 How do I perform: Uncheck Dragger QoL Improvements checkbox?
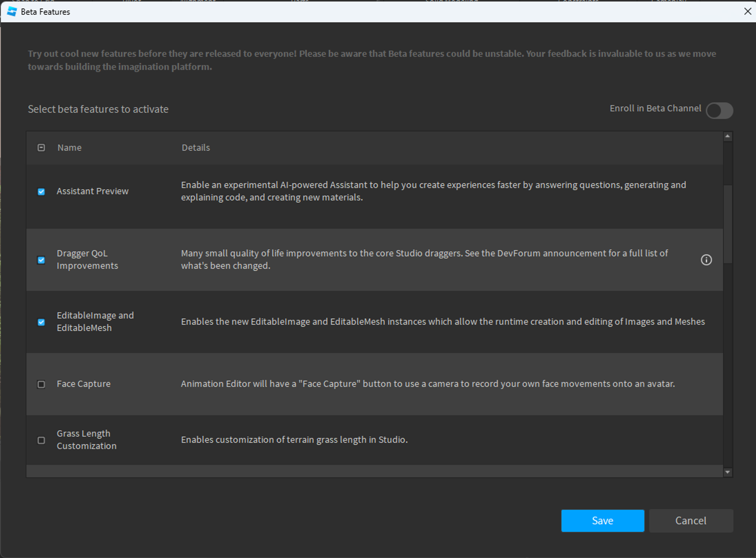pyautogui.click(x=41, y=260)
